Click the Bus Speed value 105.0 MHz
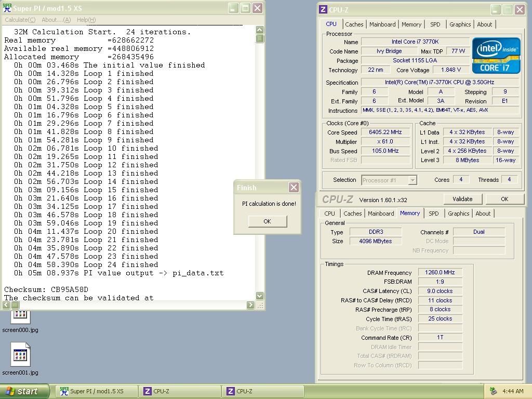Screen dimensions: 532x399 pyautogui.click(x=385, y=151)
